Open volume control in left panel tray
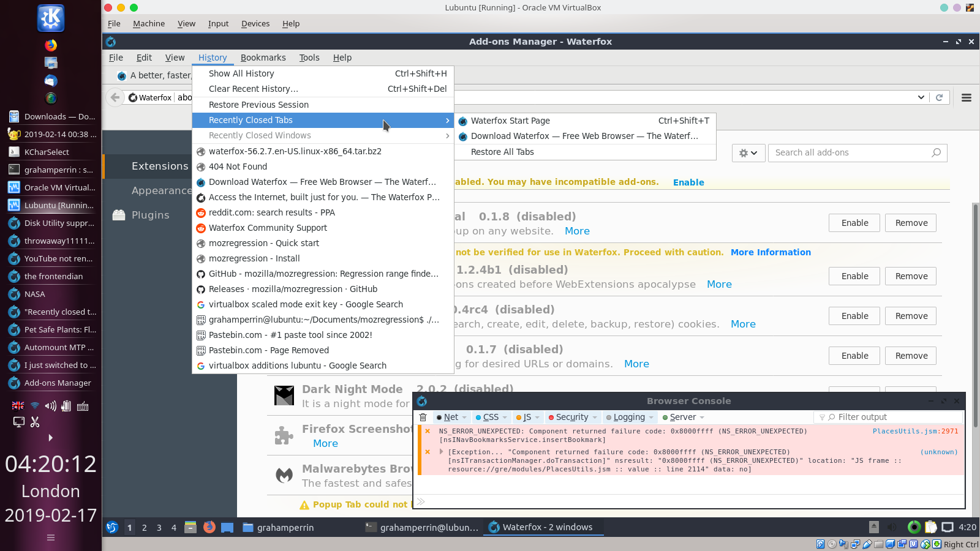 (51, 406)
